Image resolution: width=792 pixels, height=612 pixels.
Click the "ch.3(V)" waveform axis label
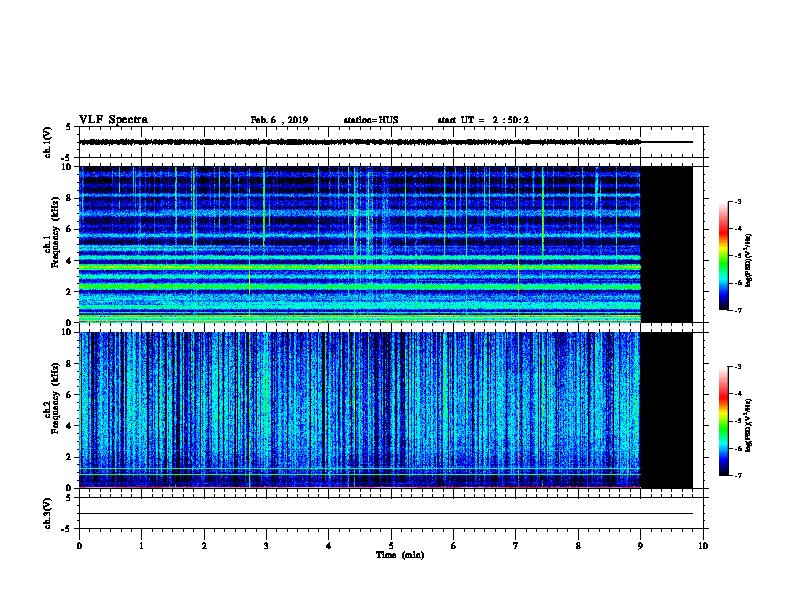(x=47, y=513)
